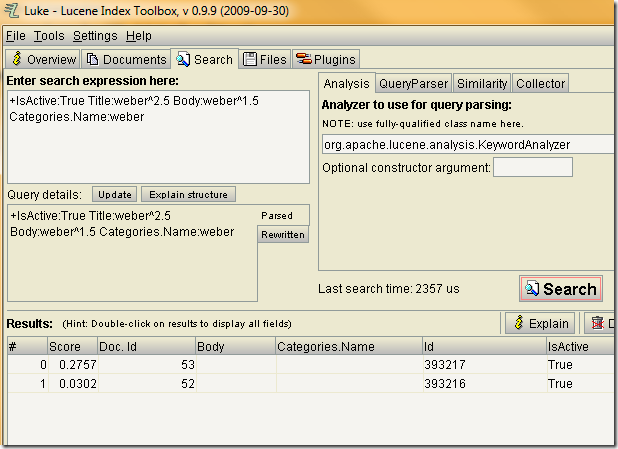
Task: Select the score cell 0.2757
Action: (73, 365)
